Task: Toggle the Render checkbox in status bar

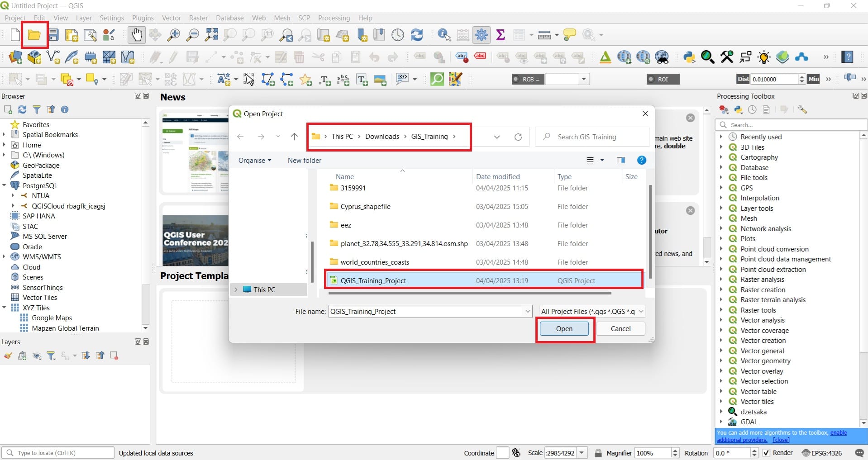Action: click(766, 453)
